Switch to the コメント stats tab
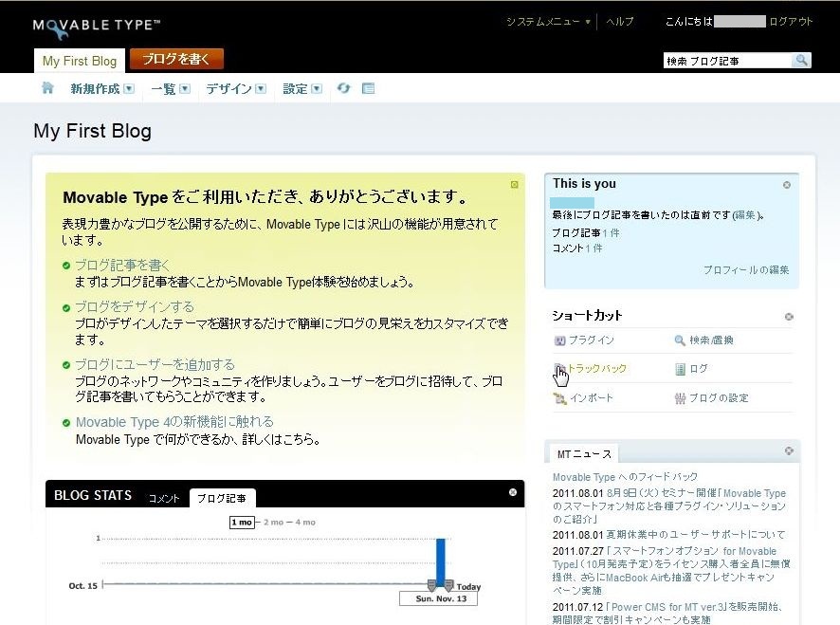 point(164,498)
